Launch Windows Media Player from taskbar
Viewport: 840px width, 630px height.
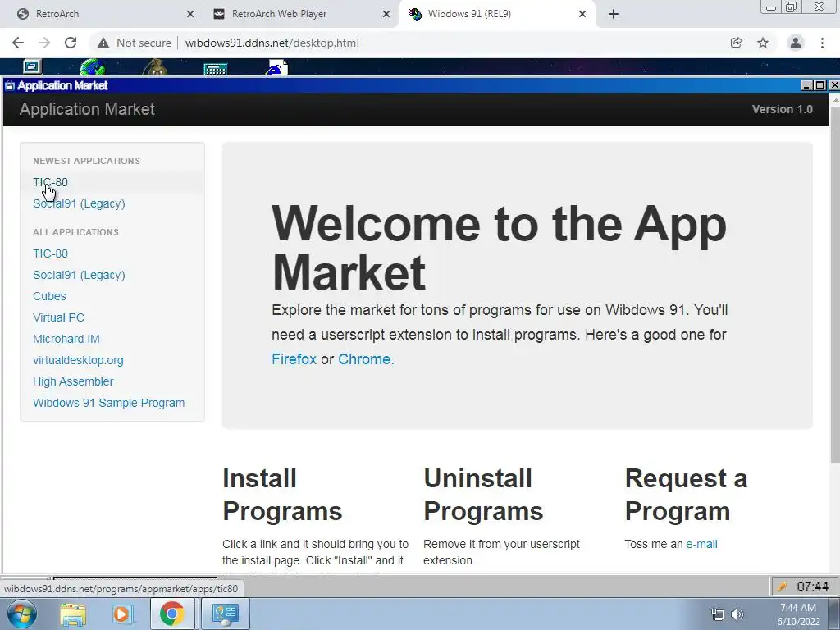click(121, 614)
